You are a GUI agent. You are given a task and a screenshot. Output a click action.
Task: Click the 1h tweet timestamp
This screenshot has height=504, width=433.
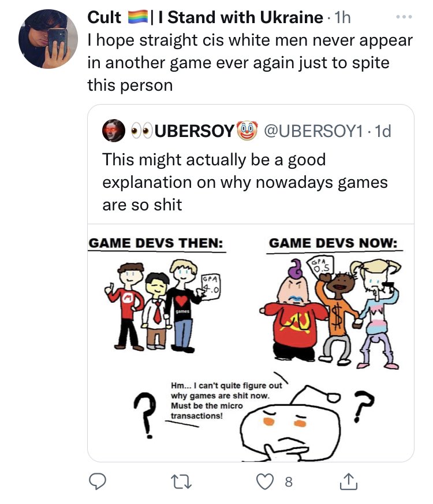point(342,17)
